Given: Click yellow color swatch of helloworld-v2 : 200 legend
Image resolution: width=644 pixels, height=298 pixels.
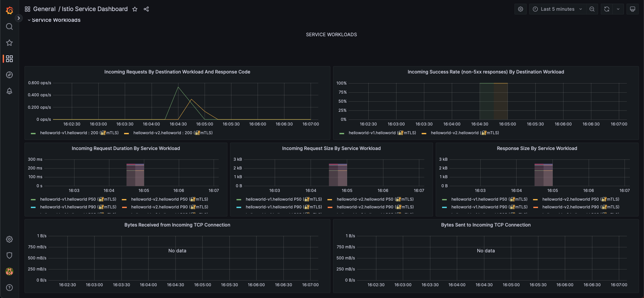Looking at the screenshot, I should (x=126, y=133).
